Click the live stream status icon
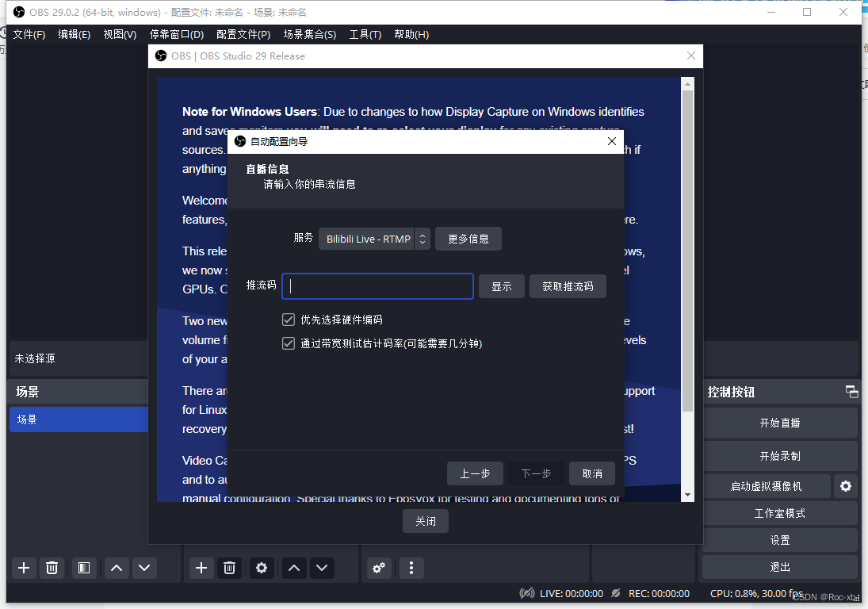This screenshot has height=609, width=868. pos(527,593)
